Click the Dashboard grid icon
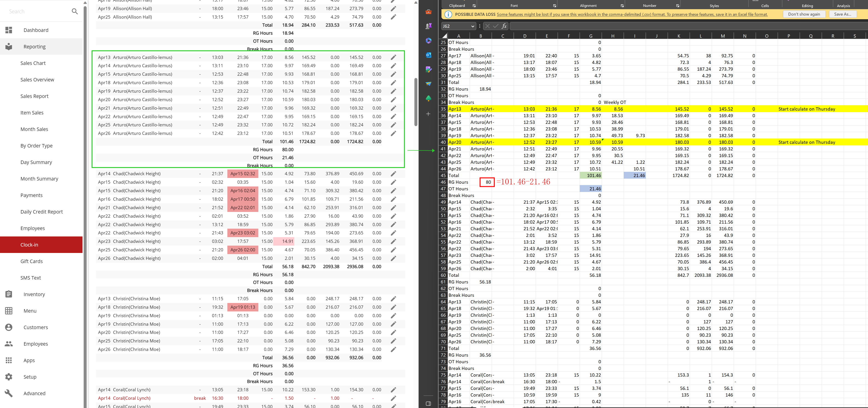The height and width of the screenshot is (408, 868). coord(9,30)
